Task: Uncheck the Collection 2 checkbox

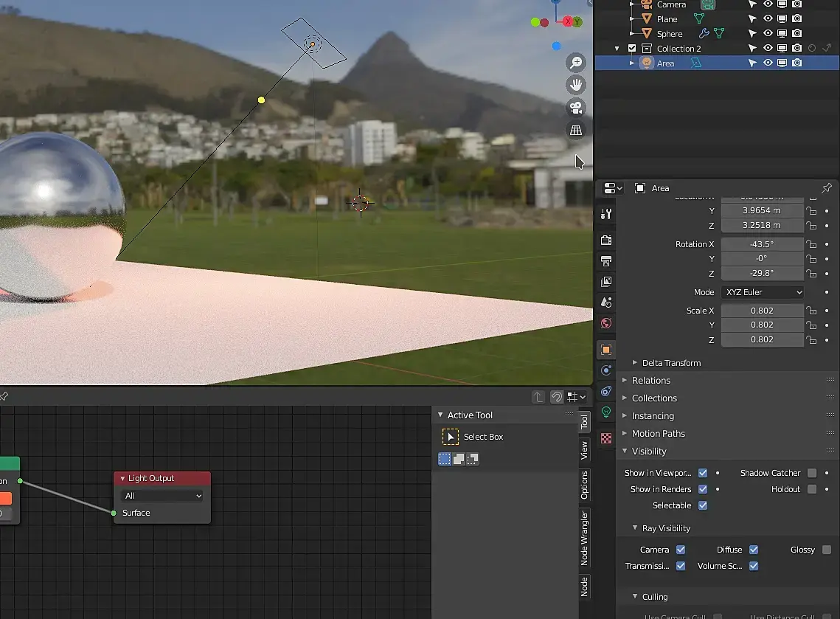Action: tap(632, 48)
